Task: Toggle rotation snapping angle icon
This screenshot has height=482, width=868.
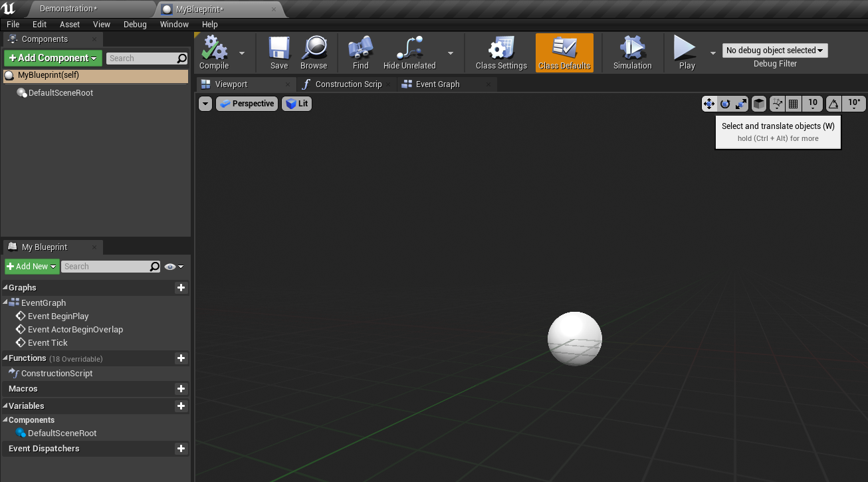Action: (x=833, y=104)
